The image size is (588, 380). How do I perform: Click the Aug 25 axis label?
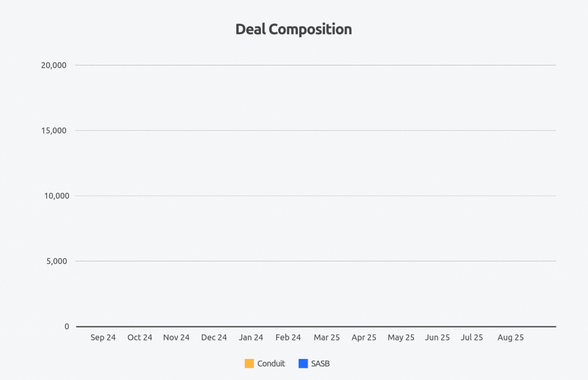(x=510, y=337)
